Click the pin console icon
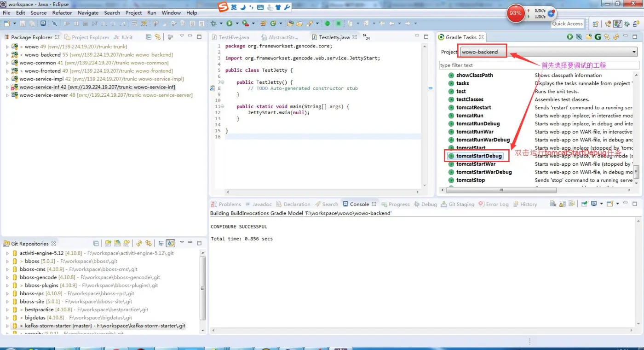This screenshot has width=644, height=350. [584, 204]
